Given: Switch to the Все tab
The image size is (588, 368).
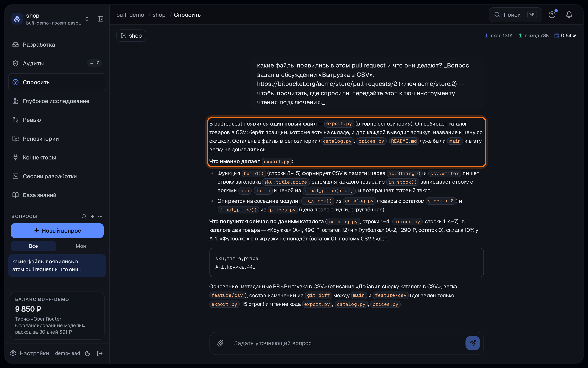Looking at the screenshot, I should (x=33, y=246).
